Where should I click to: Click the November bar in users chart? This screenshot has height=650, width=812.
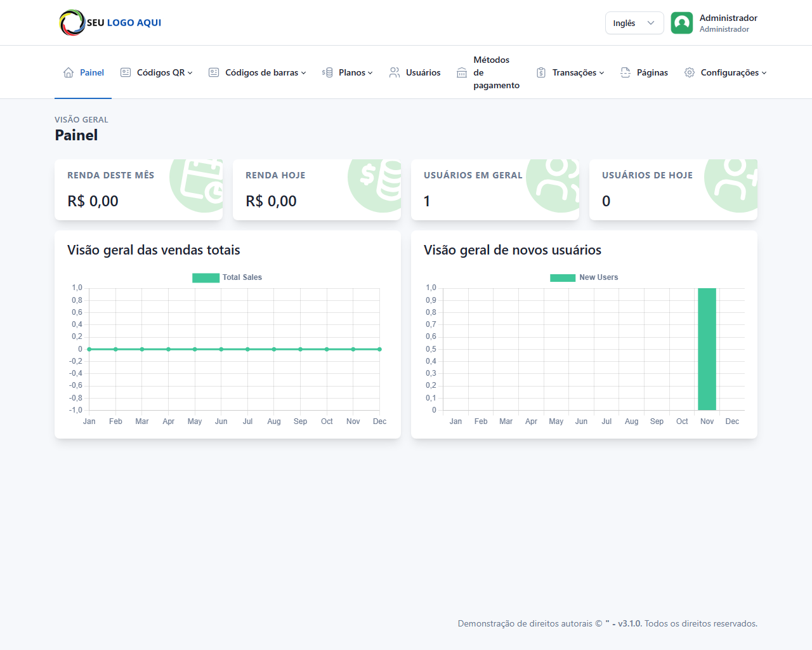[707, 349]
